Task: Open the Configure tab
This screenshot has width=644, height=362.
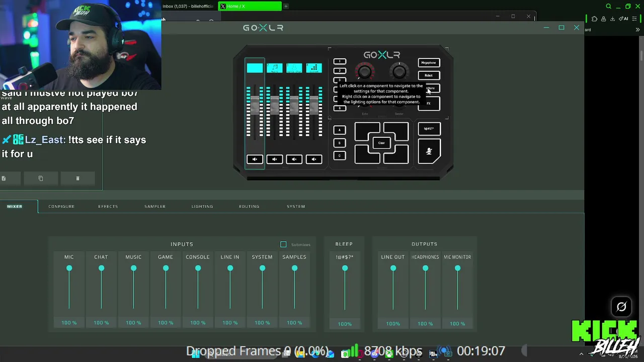Action: [x=61, y=206]
